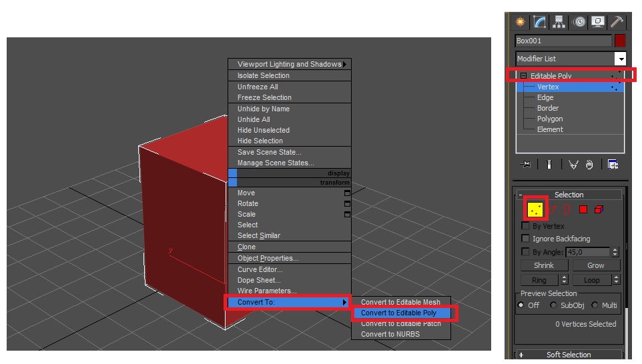Choose Convert to Editable Poly
This screenshot has height=364, width=642.
401,313
